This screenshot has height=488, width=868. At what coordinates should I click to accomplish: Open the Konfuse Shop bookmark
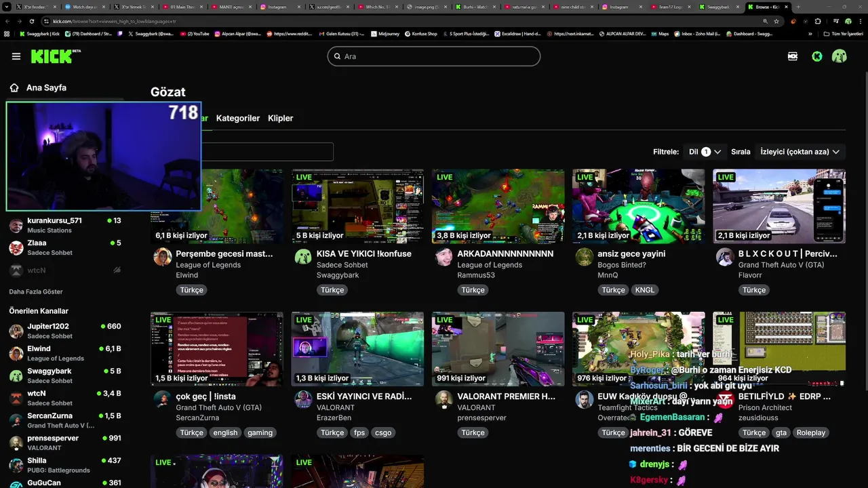(x=420, y=33)
